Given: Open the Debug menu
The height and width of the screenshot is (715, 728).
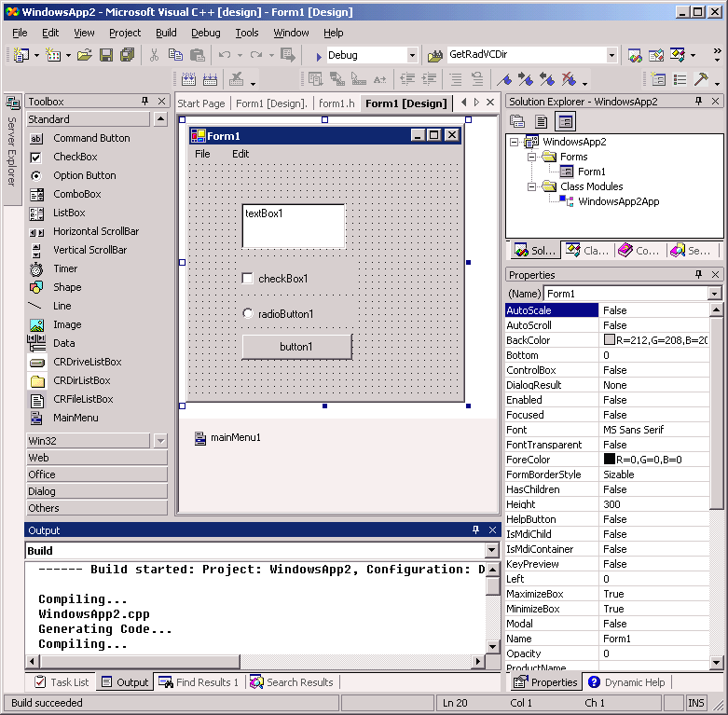Looking at the screenshot, I should click(x=206, y=33).
